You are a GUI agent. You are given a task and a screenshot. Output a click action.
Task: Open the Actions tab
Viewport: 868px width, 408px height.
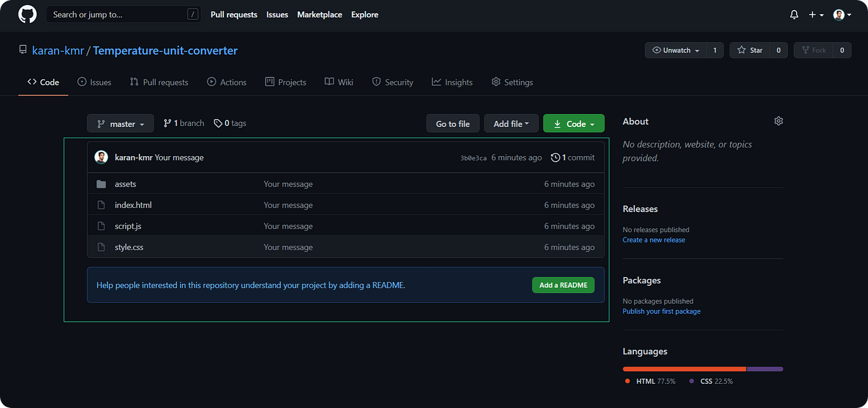(x=227, y=82)
